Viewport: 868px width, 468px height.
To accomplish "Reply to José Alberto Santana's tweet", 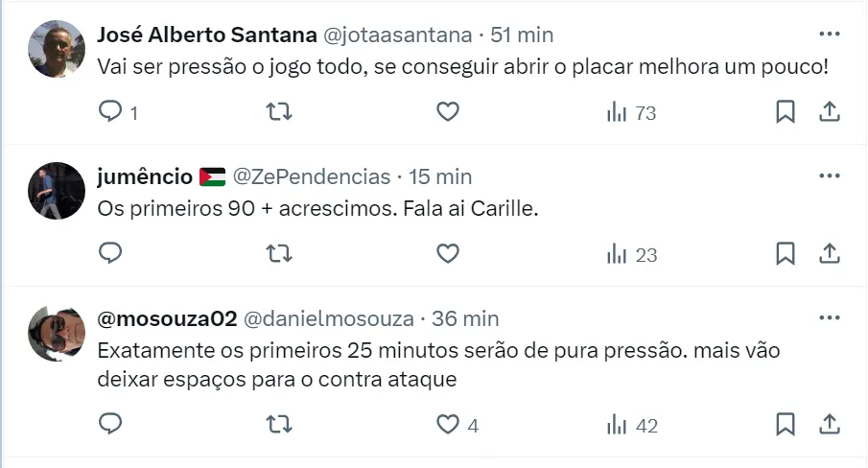I will click(x=111, y=112).
